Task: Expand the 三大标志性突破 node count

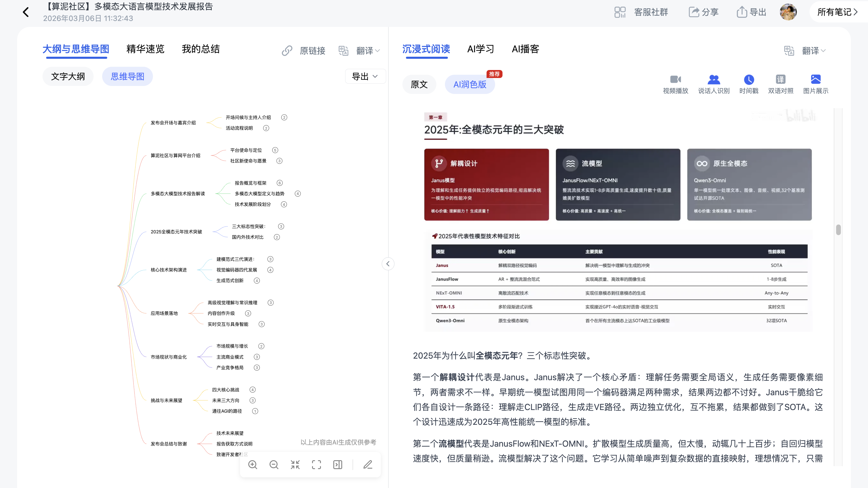Action: point(281,226)
